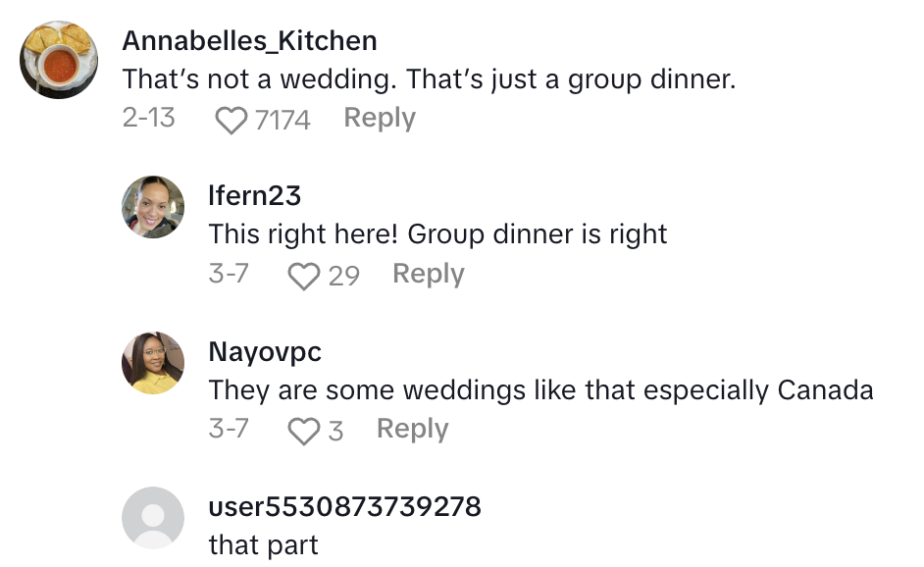Visit the lfern23 username link

tap(255, 195)
